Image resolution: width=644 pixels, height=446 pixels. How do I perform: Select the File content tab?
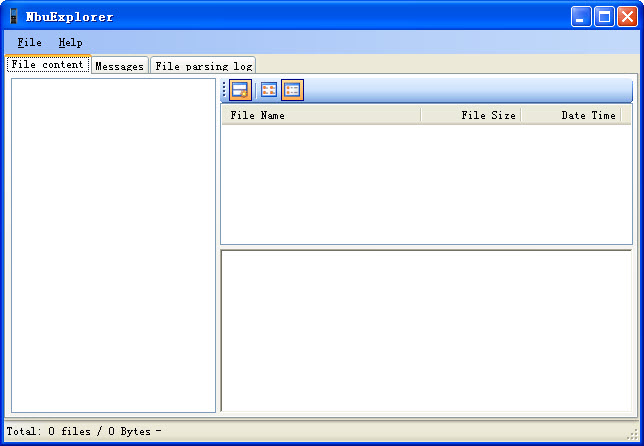click(48, 65)
